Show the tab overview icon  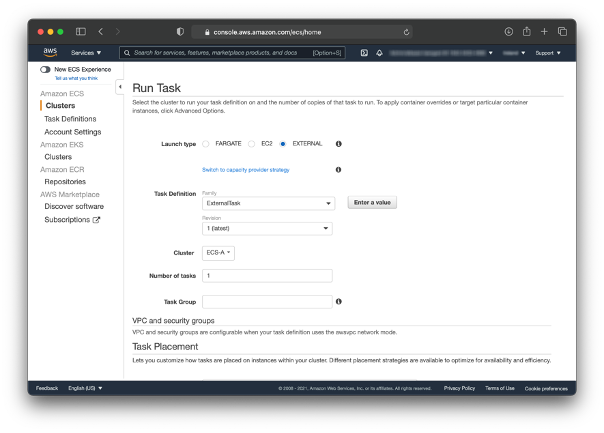[562, 32]
